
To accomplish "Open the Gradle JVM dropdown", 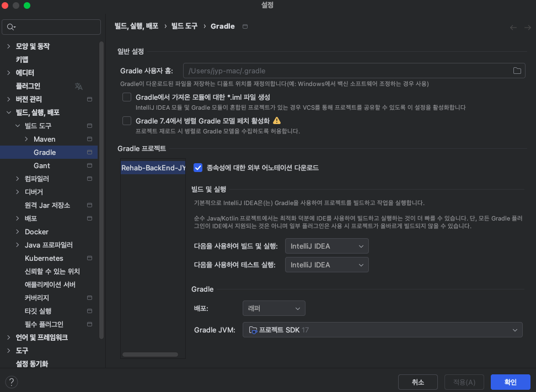I will tap(383, 330).
